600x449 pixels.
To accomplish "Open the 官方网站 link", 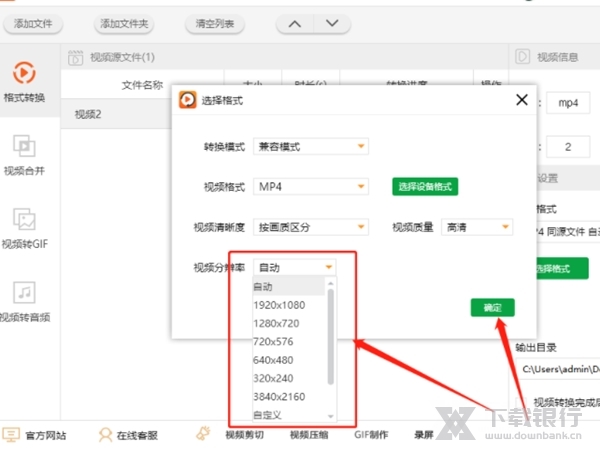I will pos(46,436).
